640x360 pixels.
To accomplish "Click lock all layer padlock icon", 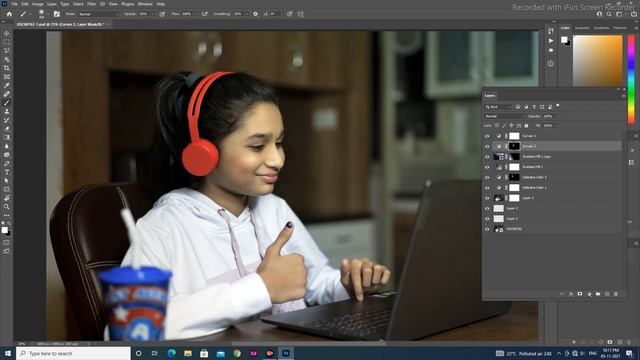I will pyautogui.click(x=526, y=126).
